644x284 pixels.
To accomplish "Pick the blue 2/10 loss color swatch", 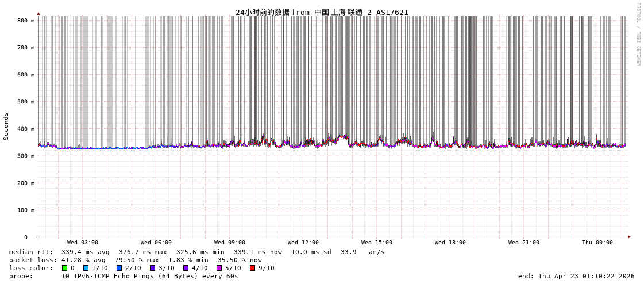I will 119,268.
